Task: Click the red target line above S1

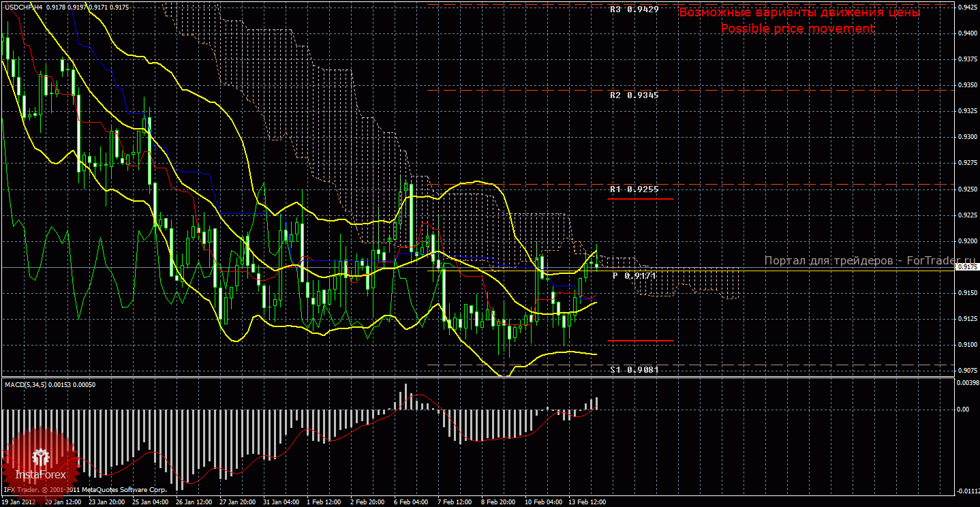Action: (641, 341)
